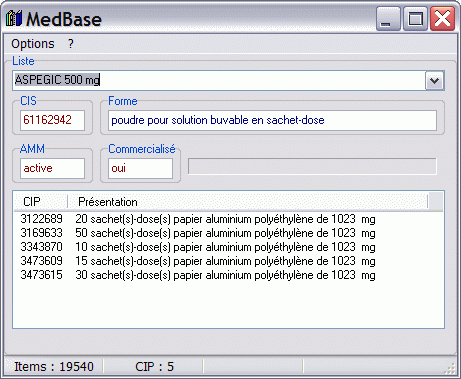Click the 15 sachet(s)-dose(s) presentation text
The width and height of the screenshot is (461, 379).
(x=225, y=261)
